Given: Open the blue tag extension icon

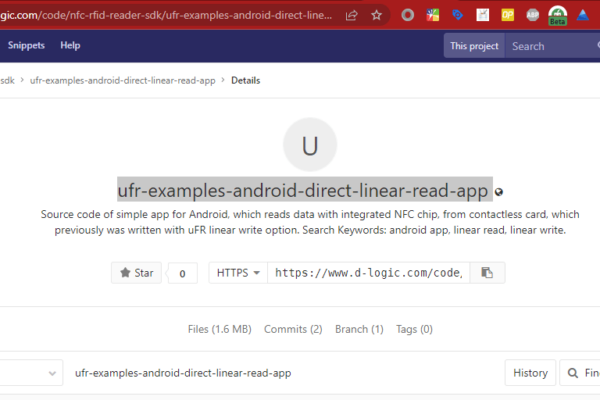Looking at the screenshot, I should pyautogui.click(x=458, y=15).
